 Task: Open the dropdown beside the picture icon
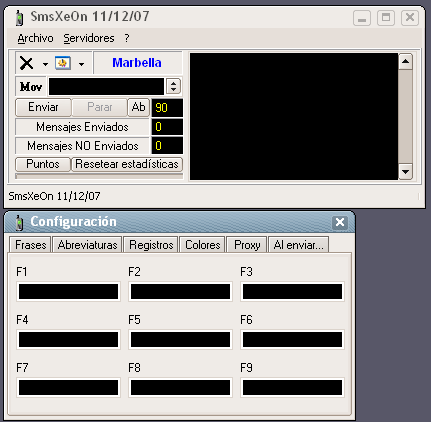(81, 64)
